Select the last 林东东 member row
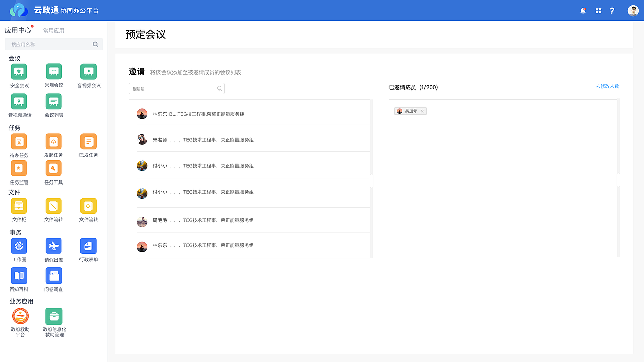 254,246
